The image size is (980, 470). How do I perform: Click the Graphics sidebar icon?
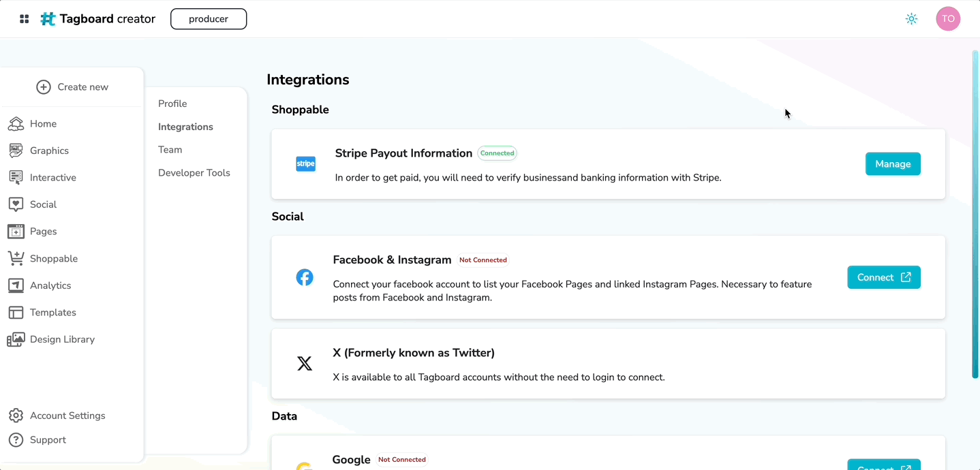coord(16,151)
